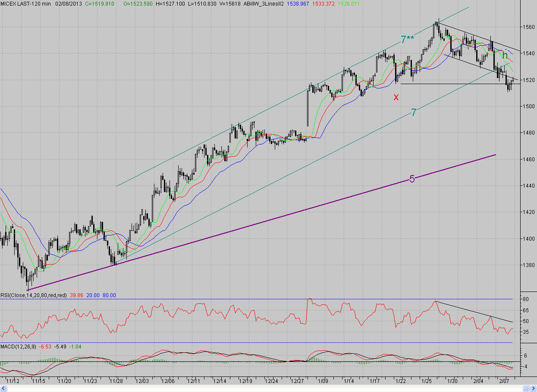This screenshot has height=392, width=537.
Task: Click the horizontal scrollbar left arrow
Action: (3, 389)
